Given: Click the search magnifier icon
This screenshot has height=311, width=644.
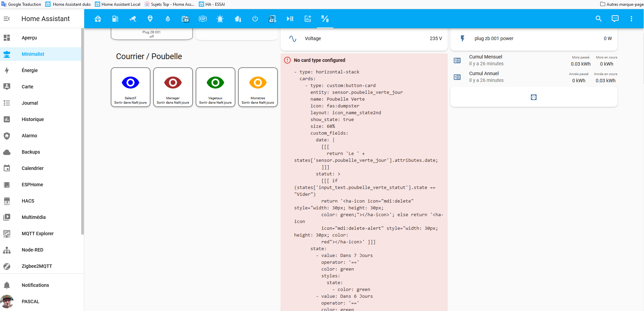Looking at the screenshot, I should [x=598, y=19].
